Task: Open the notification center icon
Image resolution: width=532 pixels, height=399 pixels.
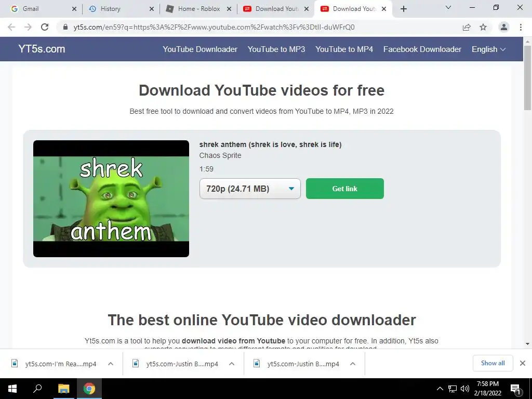Action: point(516,389)
